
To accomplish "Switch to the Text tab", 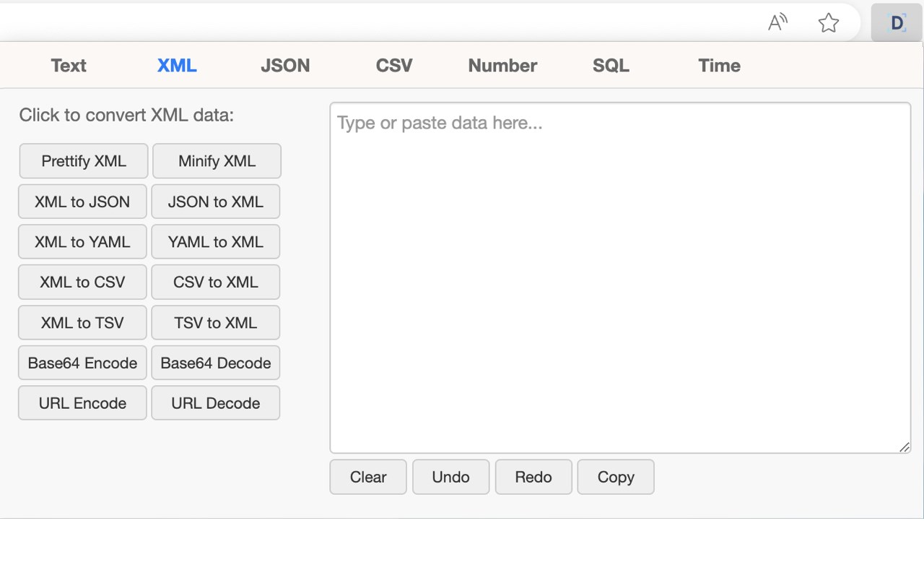I will point(69,66).
